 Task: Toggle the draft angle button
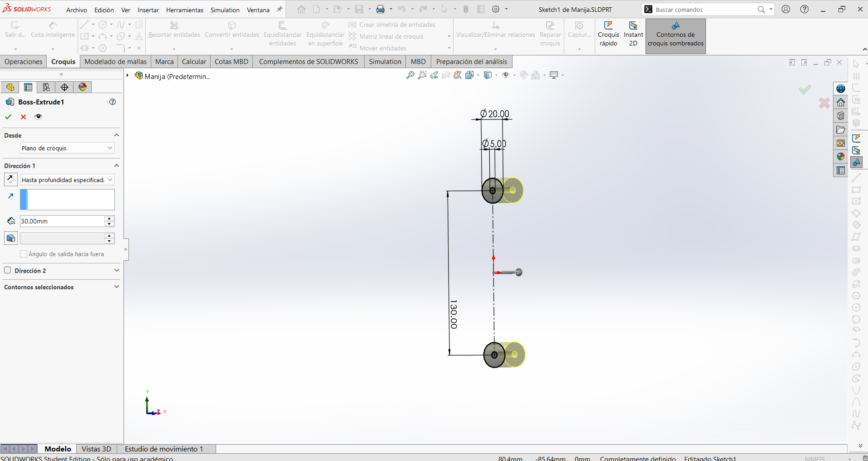11,238
